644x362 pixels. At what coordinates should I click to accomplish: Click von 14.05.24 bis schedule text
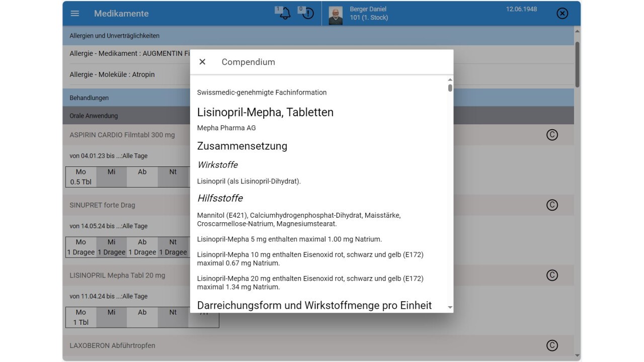[x=109, y=226]
